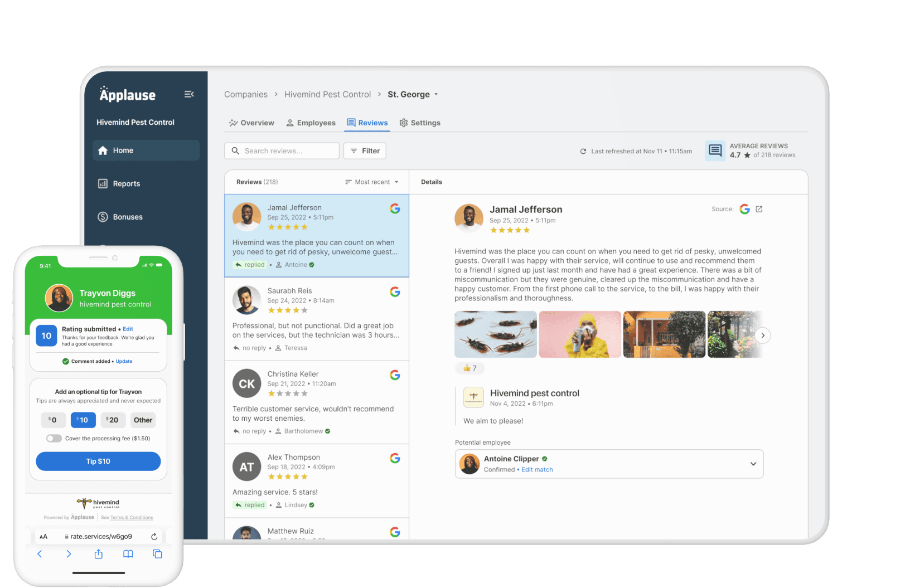Image resolution: width=910 pixels, height=588 pixels.
Task: Click the Bonuses dollar icon
Action: [103, 217]
